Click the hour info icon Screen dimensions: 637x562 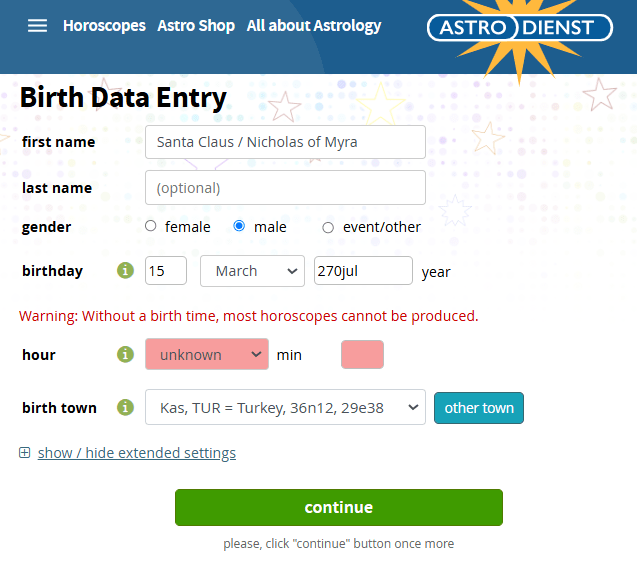(x=125, y=355)
